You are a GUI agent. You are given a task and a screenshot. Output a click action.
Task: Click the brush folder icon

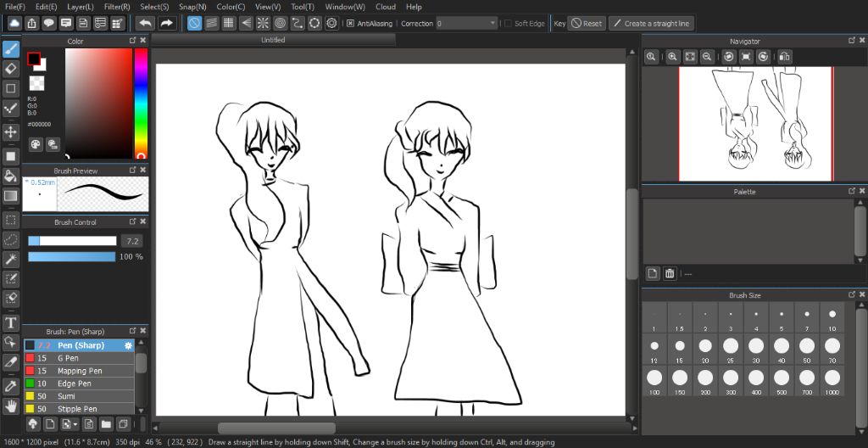tap(106, 424)
